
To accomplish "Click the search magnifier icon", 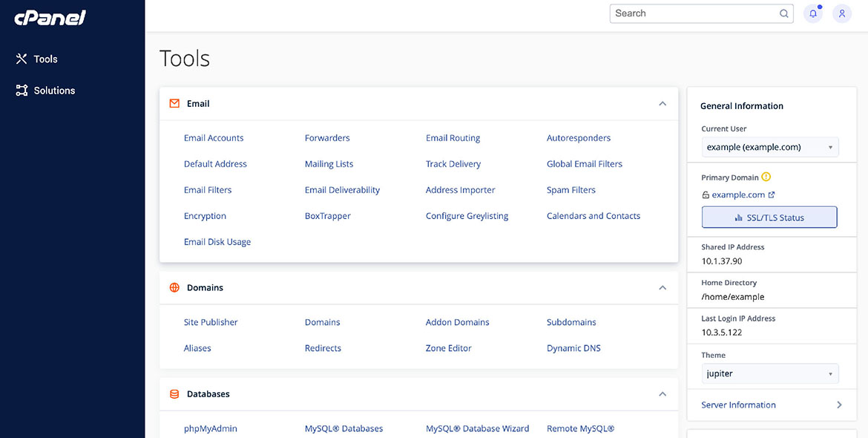I will click(784, 13).
